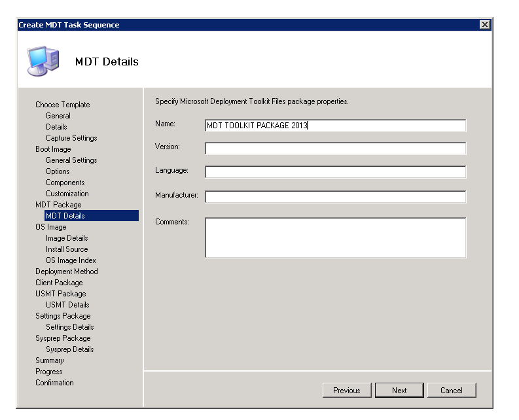Select MDT Package in the sidebar

[x=58, y=205]
